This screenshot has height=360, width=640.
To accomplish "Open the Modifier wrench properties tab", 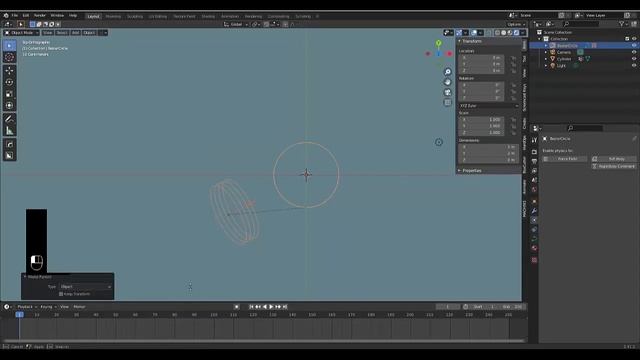I will pos(534,211).
